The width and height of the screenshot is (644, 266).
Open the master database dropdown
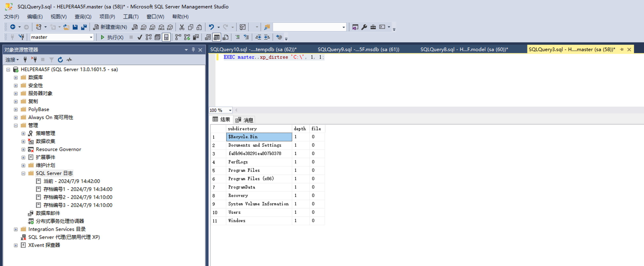91,37
